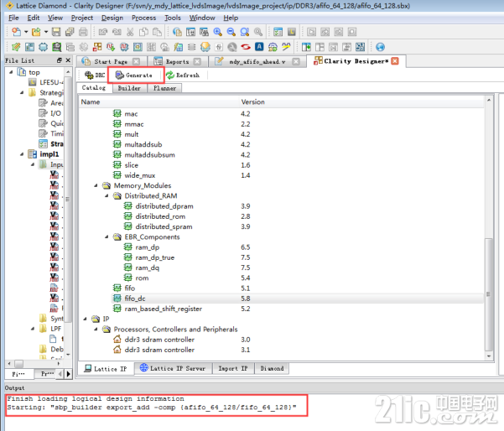This screenshot has height=431, width=504.
Task: Collapse the LPF tree node
Action: tap(33, 329)
